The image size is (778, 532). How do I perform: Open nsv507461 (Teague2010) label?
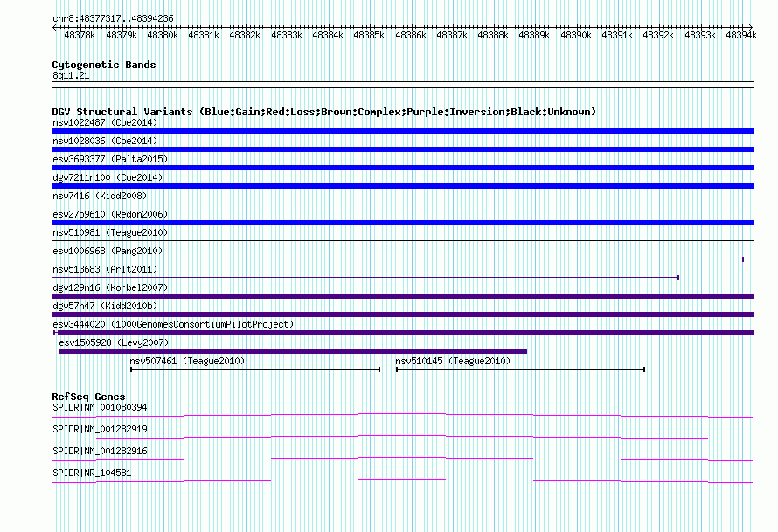tap(187, 361)
